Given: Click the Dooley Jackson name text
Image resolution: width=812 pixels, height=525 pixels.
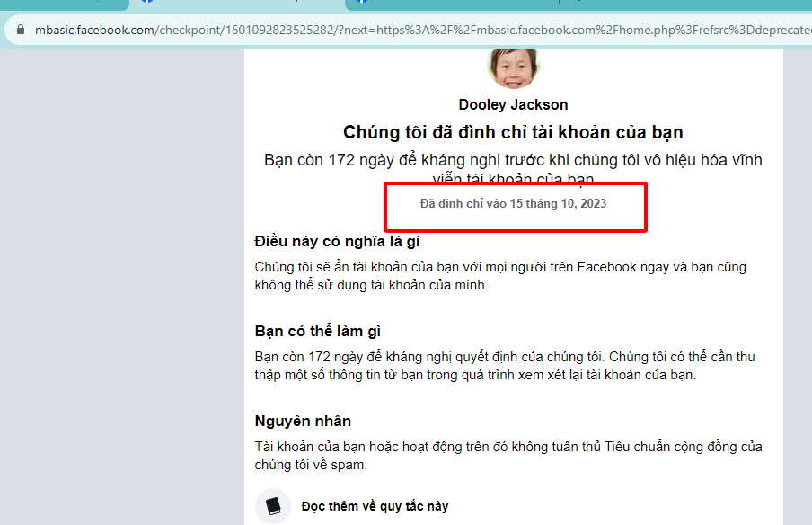Looking at the screenshot, I should (513, 104).
